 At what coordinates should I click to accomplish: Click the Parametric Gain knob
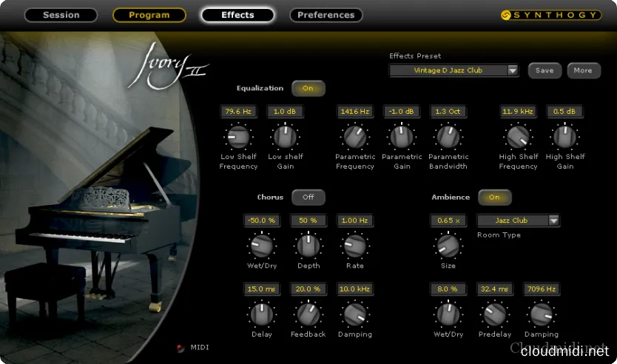click(402, 137)
